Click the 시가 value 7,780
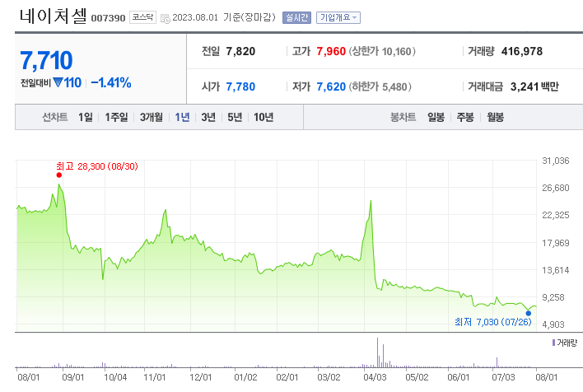Image resolution: width=583 pixels, height=392 pixels. click(x=240, y=86)
